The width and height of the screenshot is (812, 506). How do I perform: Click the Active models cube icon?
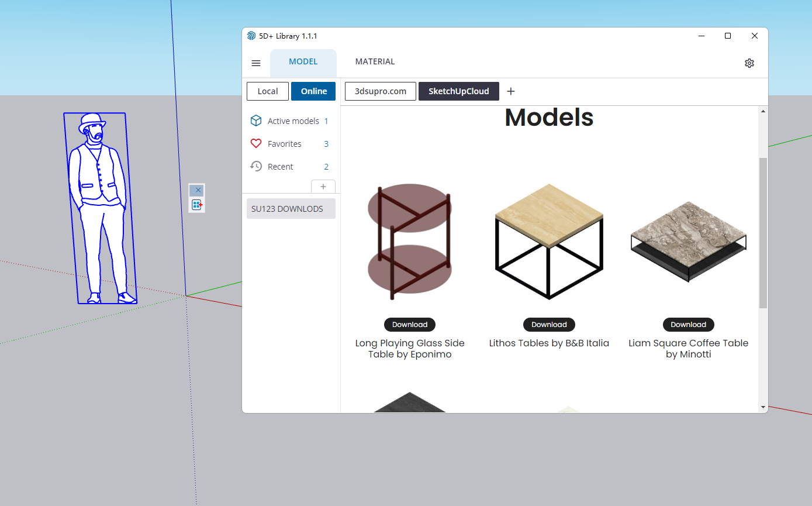(x=255, y=121)
